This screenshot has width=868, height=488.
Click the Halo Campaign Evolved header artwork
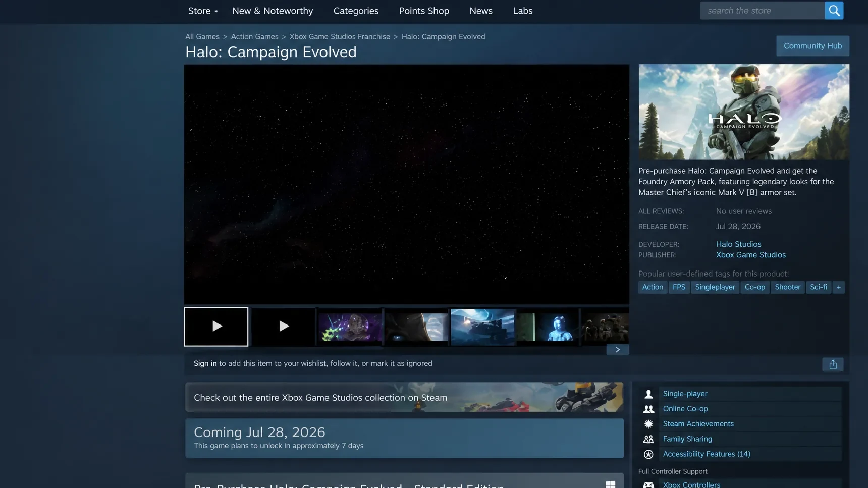tap(744, 112)
